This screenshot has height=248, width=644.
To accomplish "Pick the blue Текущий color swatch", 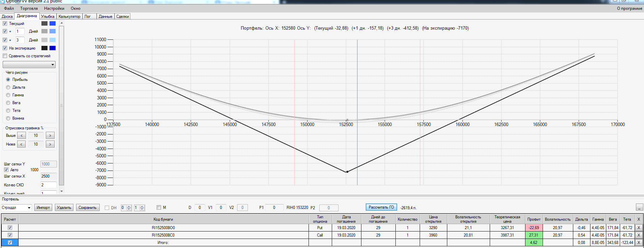I will coord(53,24).
